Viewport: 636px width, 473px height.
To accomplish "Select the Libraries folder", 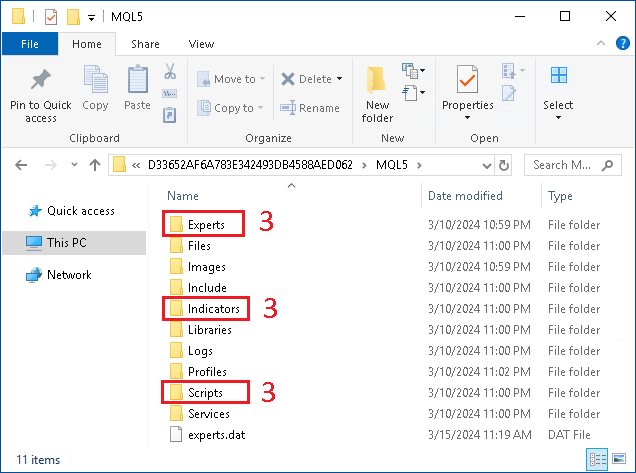I will pos(201,330).
